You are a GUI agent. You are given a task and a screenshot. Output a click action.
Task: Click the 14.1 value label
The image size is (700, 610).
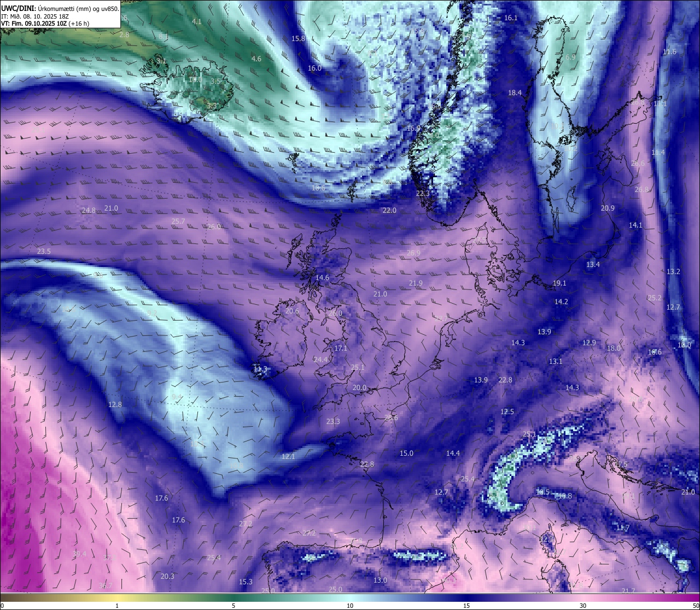(x=635, y=225)
